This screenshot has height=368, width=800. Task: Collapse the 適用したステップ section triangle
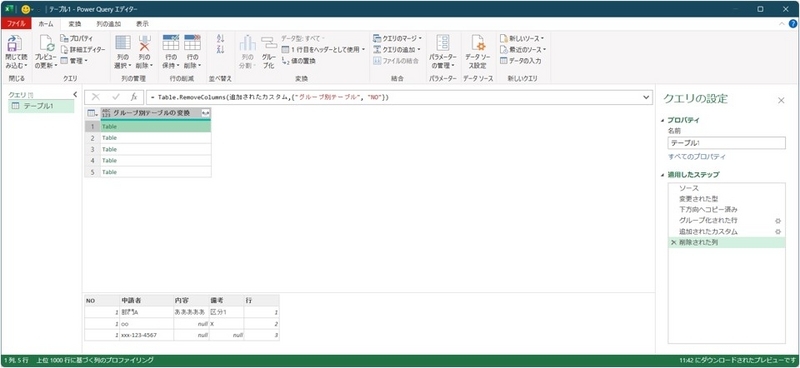(x=662, y=175)
